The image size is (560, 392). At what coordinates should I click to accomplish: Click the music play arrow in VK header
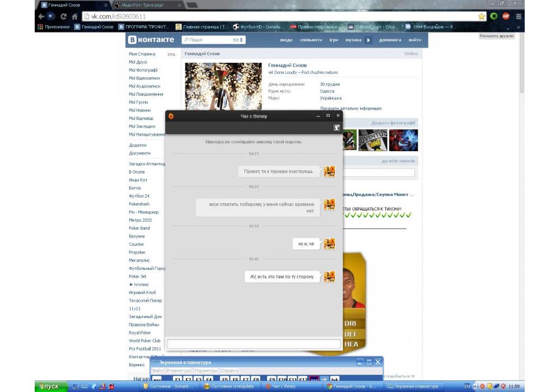click(368, 40)
